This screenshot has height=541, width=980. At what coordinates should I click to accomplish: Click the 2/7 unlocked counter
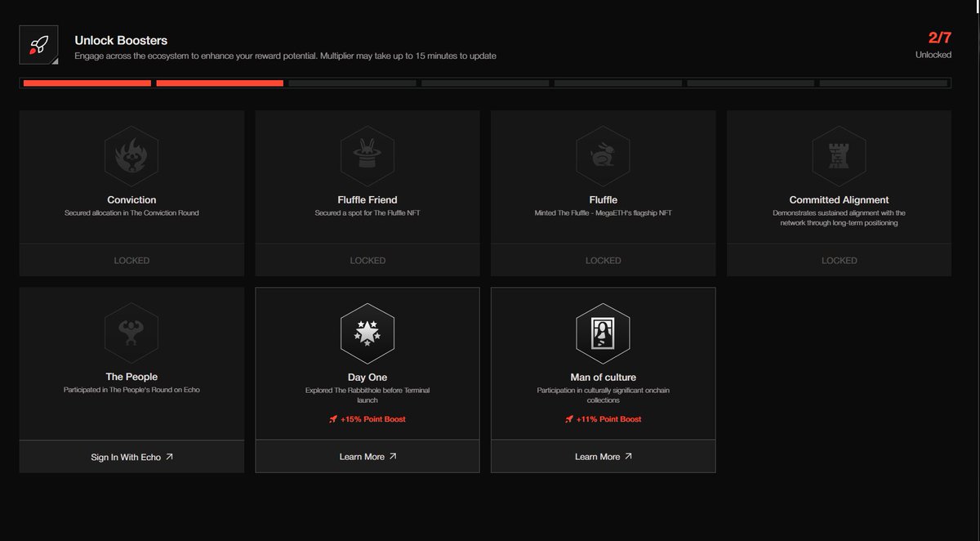940,38
